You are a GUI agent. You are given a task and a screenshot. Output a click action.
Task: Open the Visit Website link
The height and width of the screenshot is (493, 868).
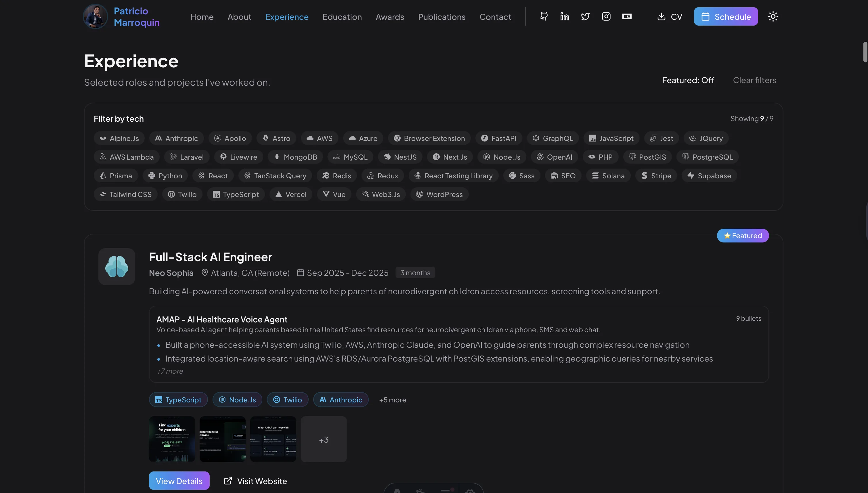tap(255, 480)
